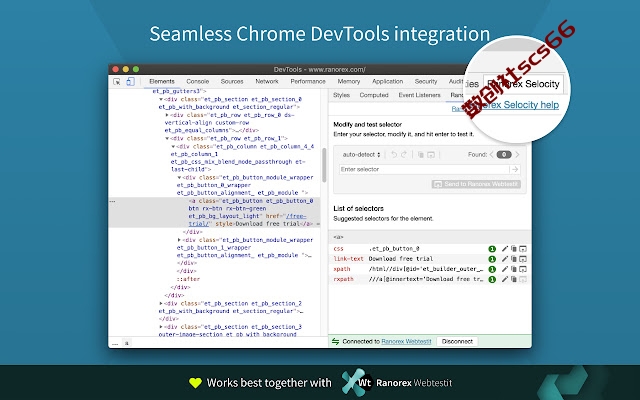The height and width of the screenshot is (400, 640).
Task: Copy the xpath selector
Action: tap(514, 269)
